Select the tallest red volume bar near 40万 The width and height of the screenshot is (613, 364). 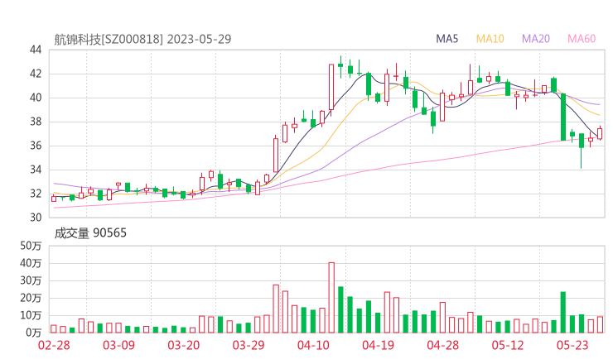331,298
